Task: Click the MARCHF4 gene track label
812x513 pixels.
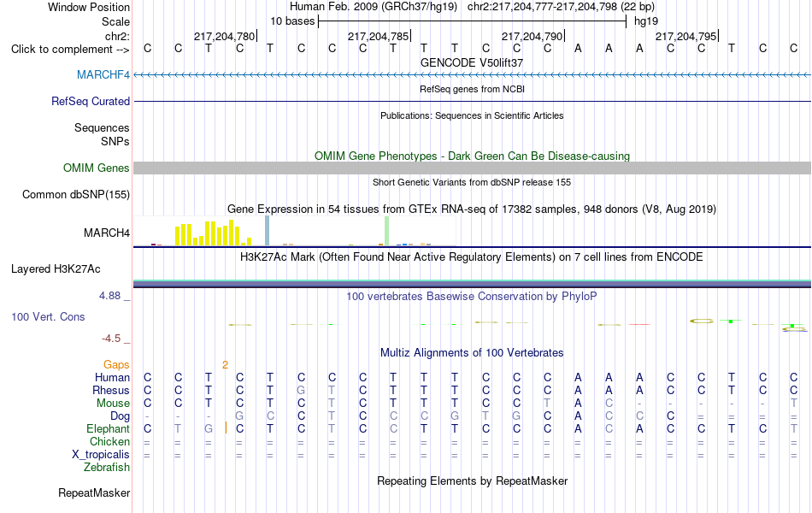Action: (x=103, y=75)
